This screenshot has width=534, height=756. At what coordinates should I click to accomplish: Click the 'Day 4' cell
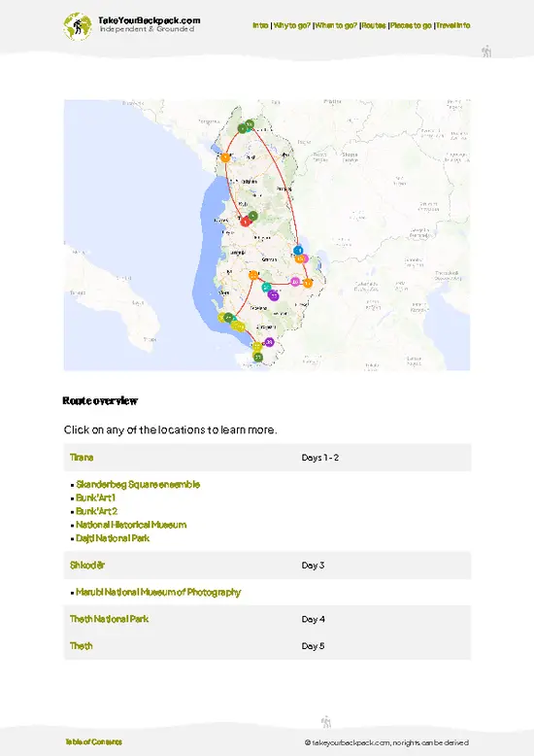click(x=313, y=619)
